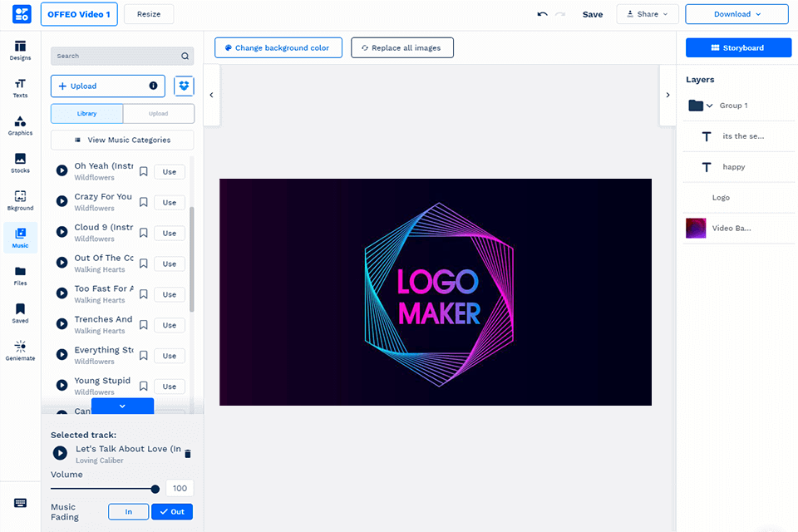
Task: Open the Download dropdown
Action: click(736, 14)
